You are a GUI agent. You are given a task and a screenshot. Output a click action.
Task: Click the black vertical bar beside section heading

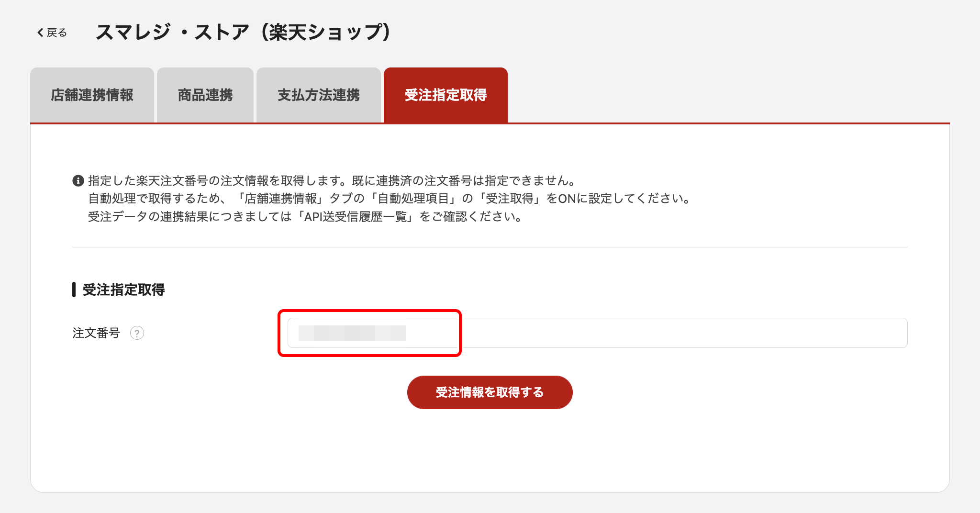click(74, 290)
